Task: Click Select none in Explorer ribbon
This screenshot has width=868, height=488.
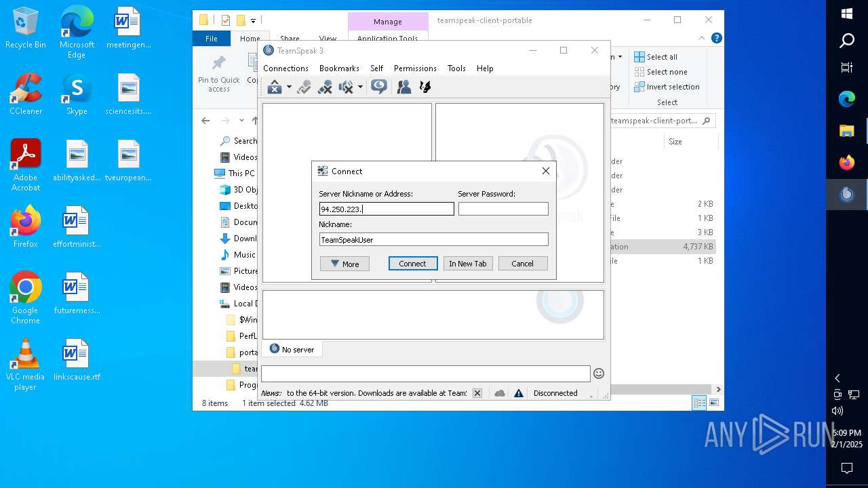Action: click(x=660, y=72)
